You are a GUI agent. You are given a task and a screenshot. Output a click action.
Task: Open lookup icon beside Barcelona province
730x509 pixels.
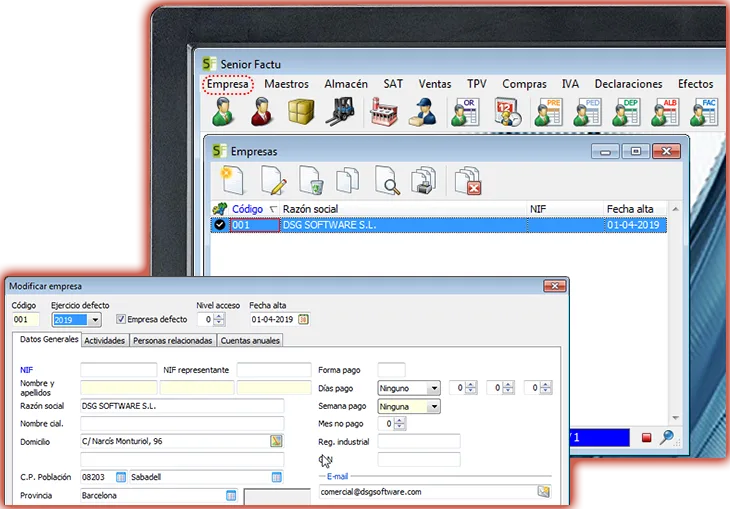[231, 495]
